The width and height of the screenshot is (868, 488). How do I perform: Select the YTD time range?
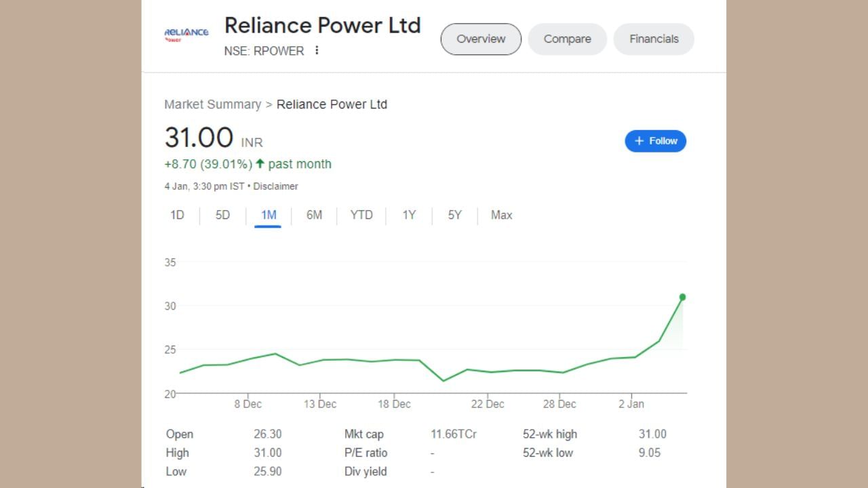[361, 216]
